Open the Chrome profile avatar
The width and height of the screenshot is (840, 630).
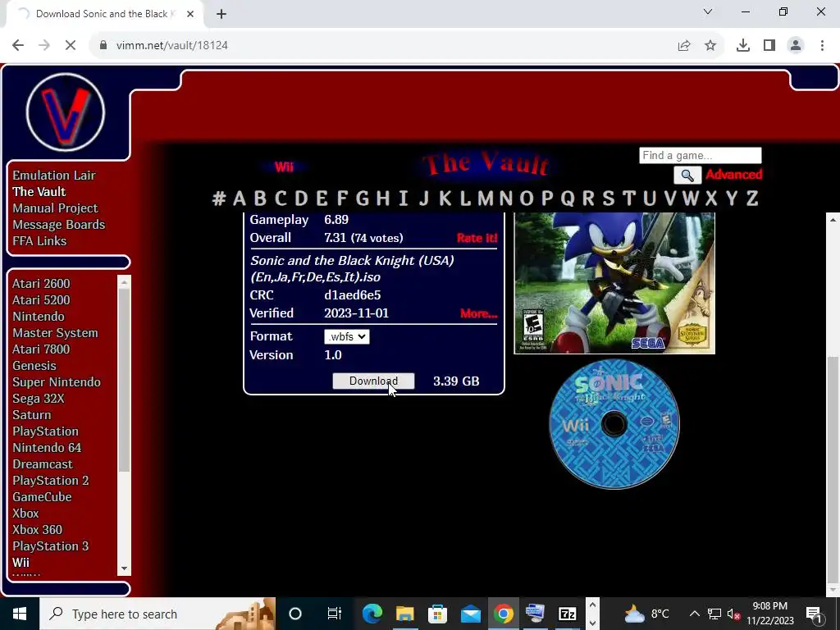point(796,46)
